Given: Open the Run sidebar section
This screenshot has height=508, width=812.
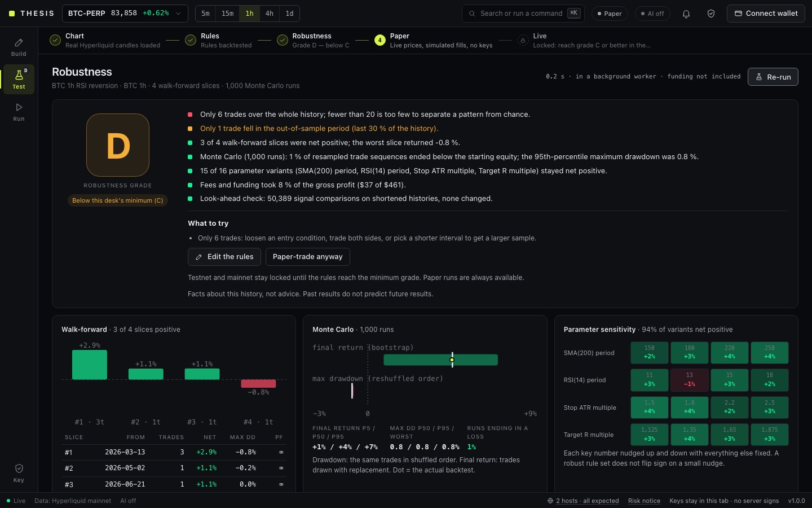Looking at the screenshot, I should [19, 112].
